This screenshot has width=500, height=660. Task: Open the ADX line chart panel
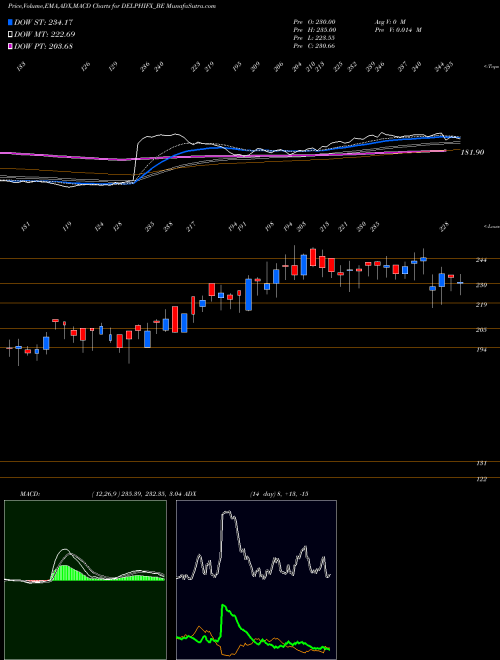pos(256,580)
